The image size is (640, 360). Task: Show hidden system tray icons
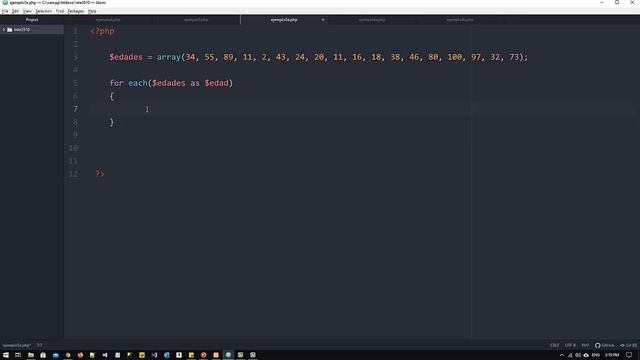click(x=562, y=355)
